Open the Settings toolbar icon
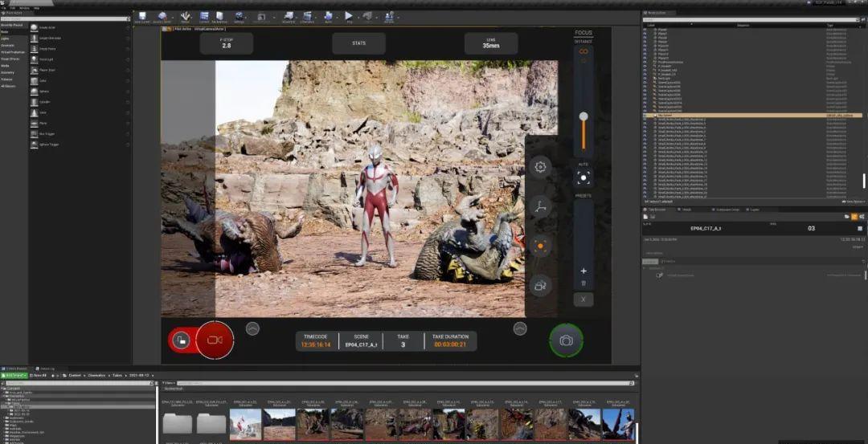The image size is (868, 444). (240, 17)
